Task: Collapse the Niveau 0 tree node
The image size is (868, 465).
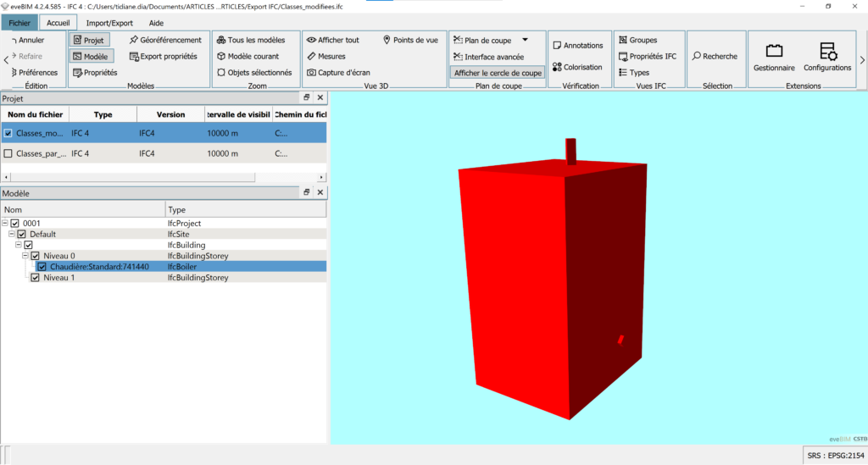Action: tap(25, 256)
